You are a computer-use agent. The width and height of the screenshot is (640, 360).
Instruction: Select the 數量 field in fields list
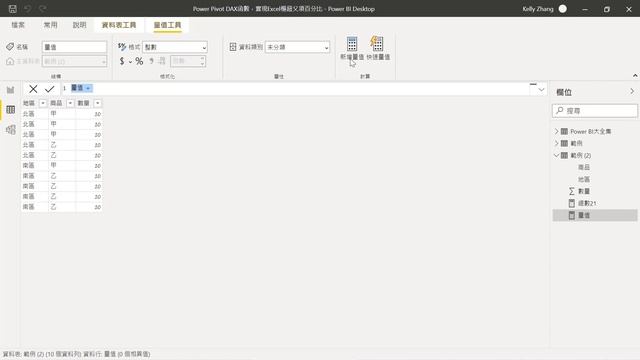(x=584, y=191)
